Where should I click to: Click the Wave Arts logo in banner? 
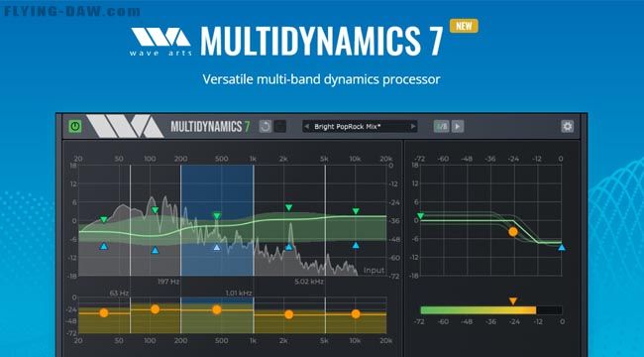coord(161,41)
